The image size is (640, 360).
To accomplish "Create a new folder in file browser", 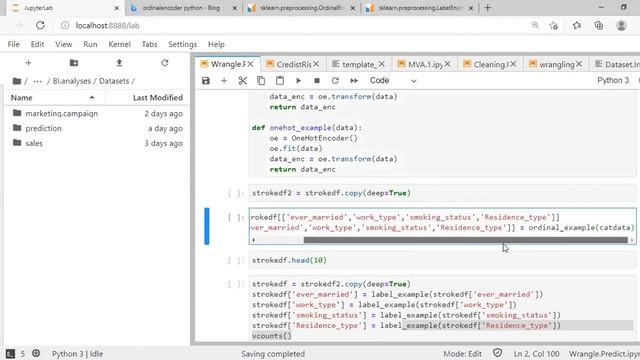I will click(74, 62).
